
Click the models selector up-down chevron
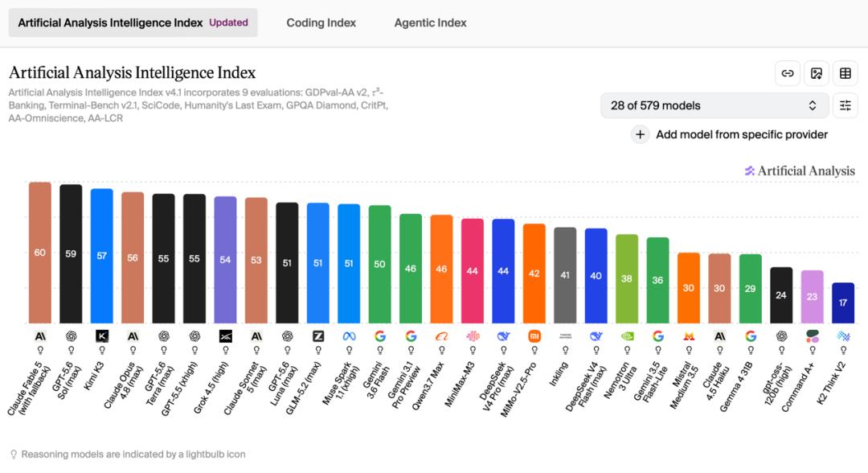(812, 105)
